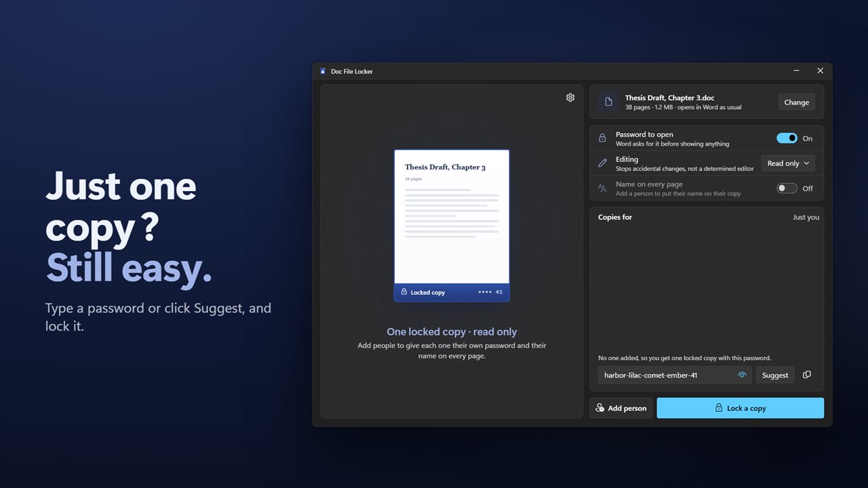This screenshot has height=488, width=868.
Task: Click the Doc File Locker window title
Action: [x=352, y=71]
